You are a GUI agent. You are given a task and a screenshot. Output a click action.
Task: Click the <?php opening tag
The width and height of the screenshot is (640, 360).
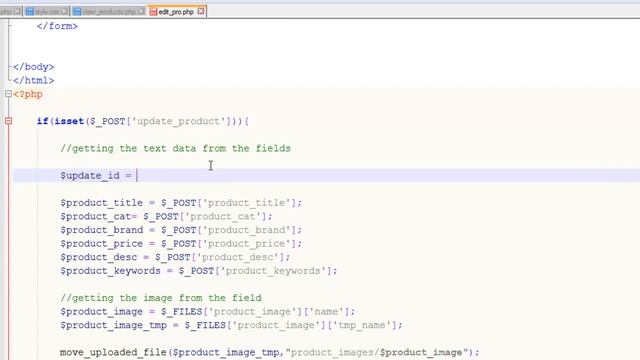28,94
